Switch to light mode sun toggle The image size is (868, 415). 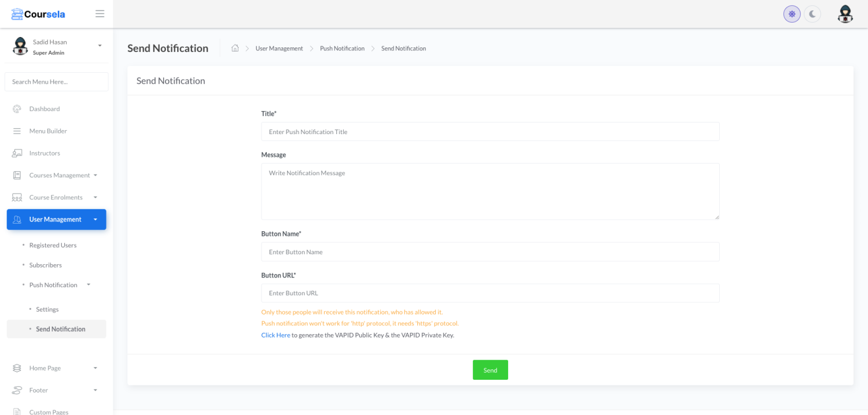792,14
